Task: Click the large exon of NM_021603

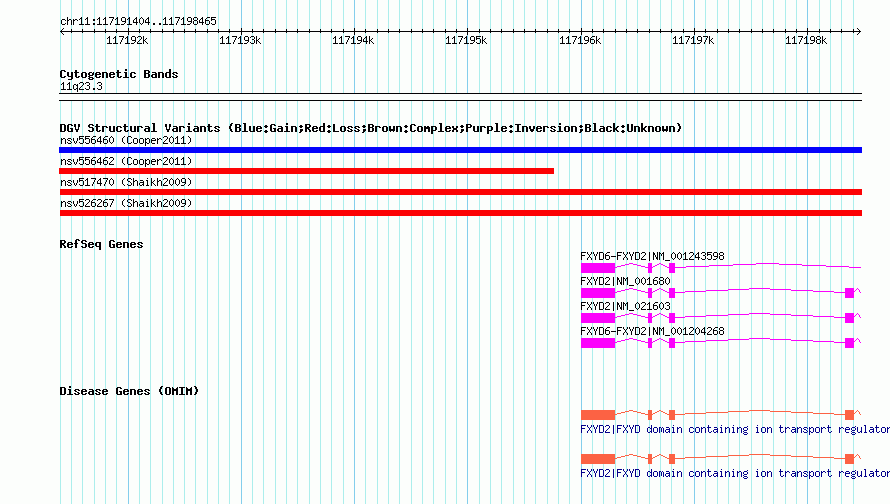Action: coord(598,318)
